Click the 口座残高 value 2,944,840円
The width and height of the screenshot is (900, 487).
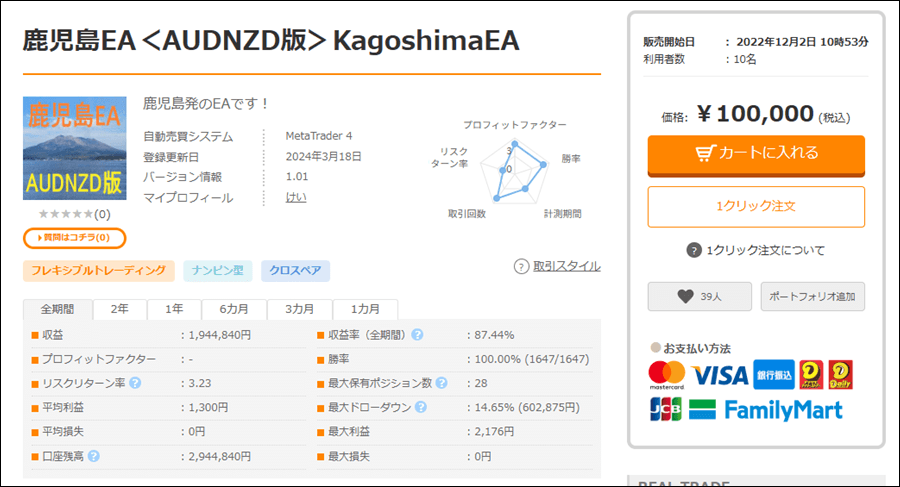coord(220,457)
